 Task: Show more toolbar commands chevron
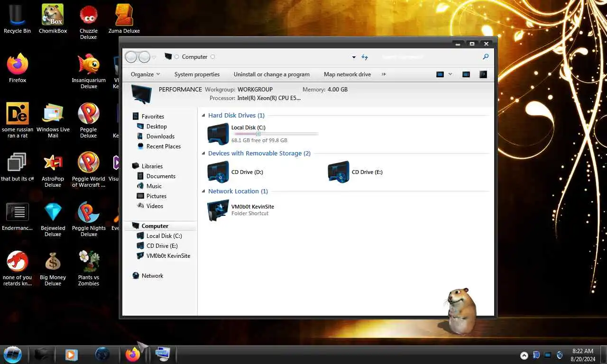pos(384,74)
